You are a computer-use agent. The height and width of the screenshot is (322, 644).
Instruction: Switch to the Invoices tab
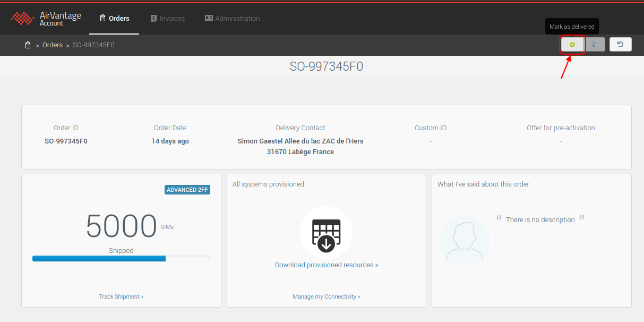pyautogui.click(x=168, y=19)
